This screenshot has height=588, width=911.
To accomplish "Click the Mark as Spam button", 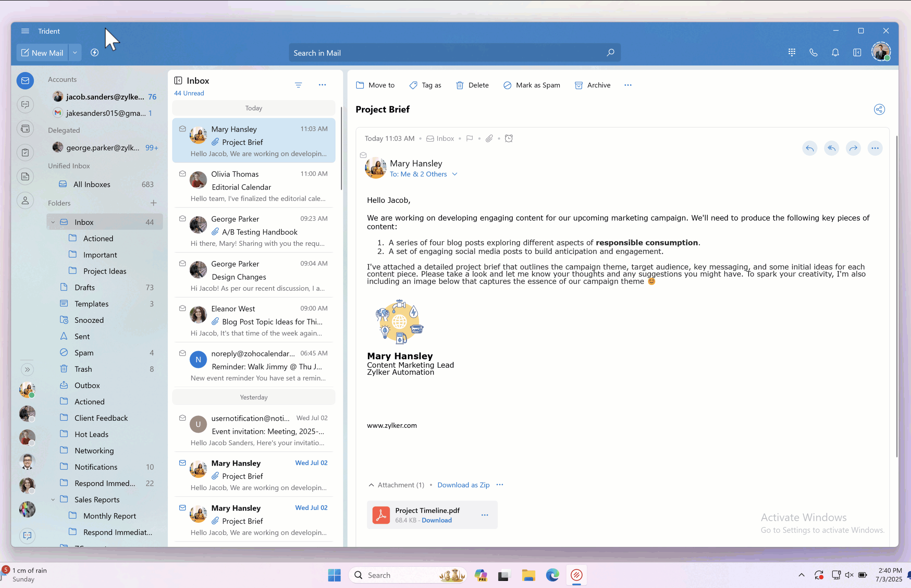I will tap(531, 85).
